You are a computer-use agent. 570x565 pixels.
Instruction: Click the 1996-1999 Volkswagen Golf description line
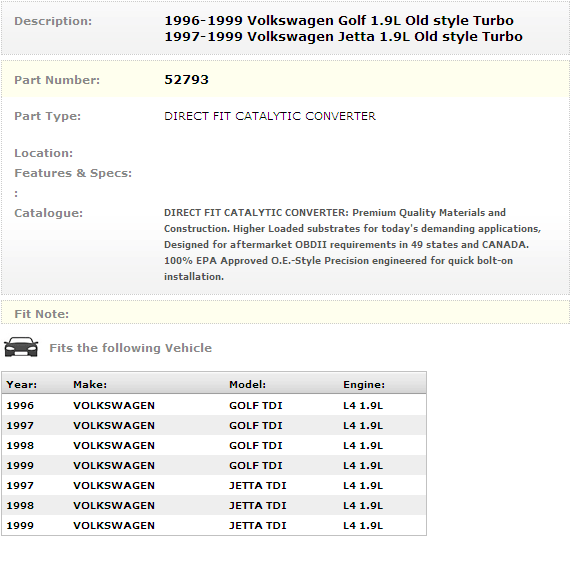[x=339, y=20]
